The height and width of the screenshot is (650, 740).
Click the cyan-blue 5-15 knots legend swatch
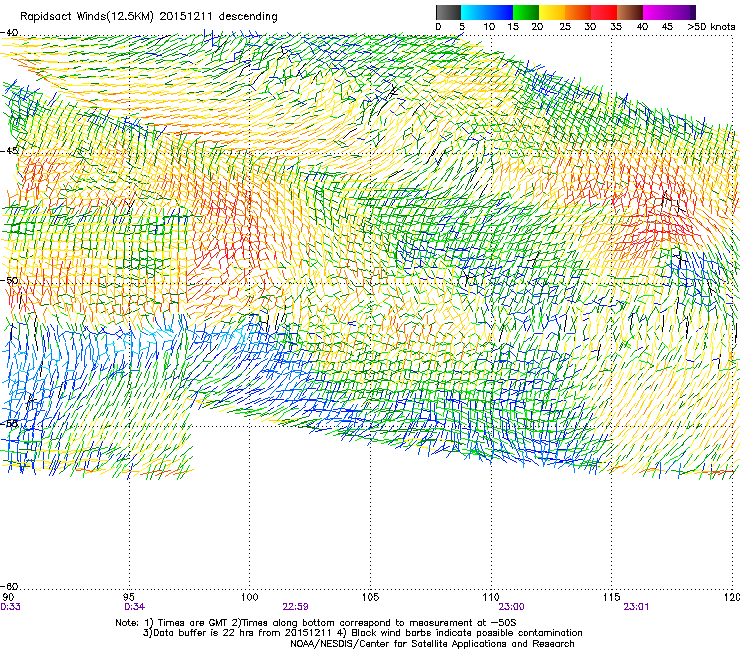pos(487,12)
